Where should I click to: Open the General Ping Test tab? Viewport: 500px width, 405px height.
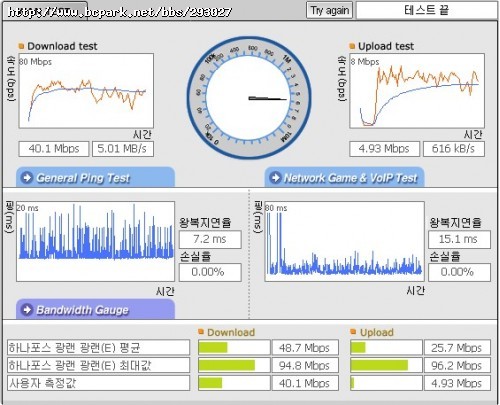pyautogui.click(x=95, y=177)
